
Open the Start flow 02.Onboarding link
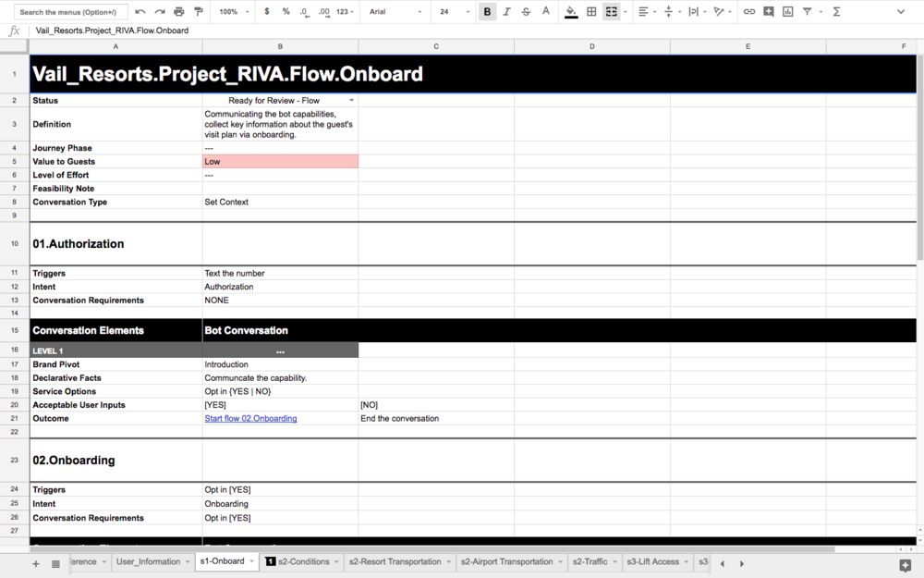click(x=250, y=418)
